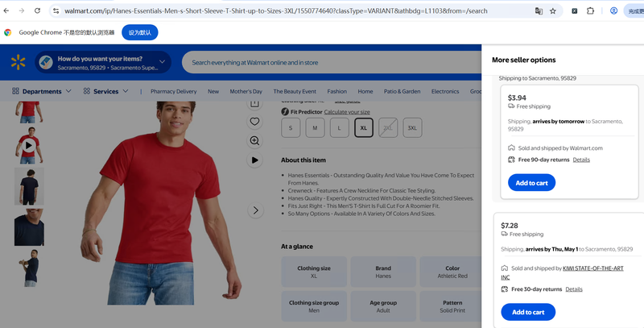Show next product image arrow

[x=255, y=210]
